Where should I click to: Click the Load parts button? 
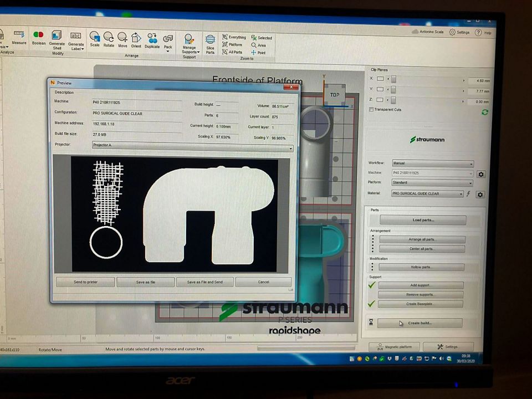(423, 220)
